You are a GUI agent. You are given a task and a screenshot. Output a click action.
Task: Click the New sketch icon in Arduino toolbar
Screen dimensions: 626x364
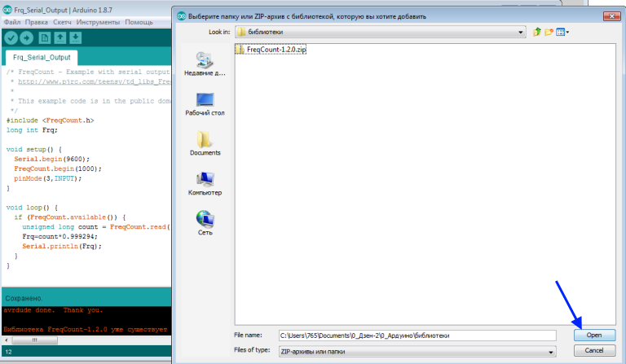[x=44, y=38]
